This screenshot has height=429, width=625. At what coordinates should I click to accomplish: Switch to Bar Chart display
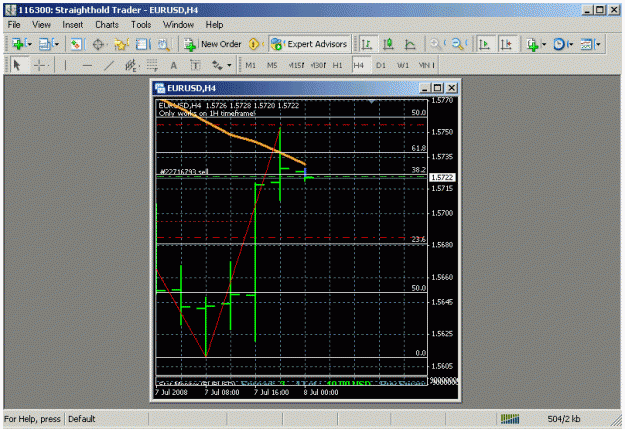point(367,44)
